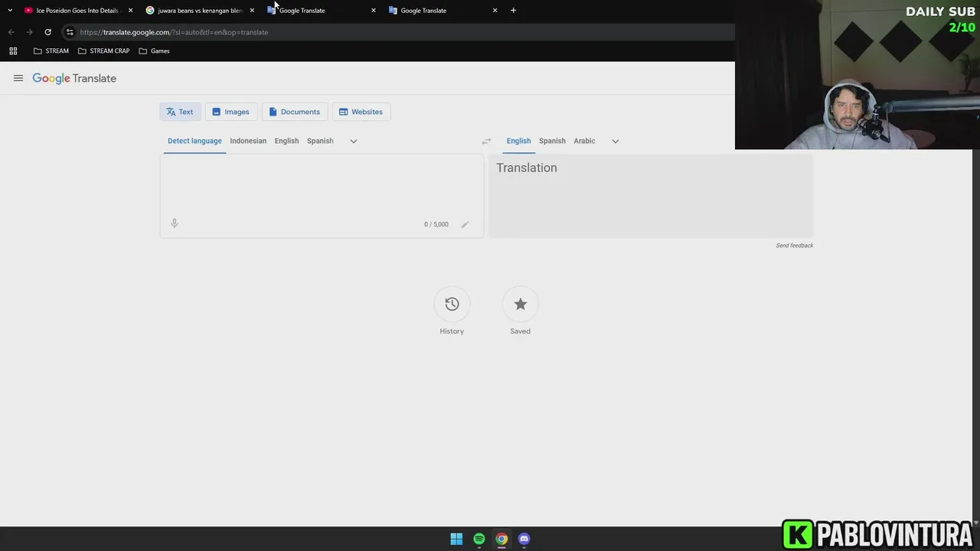Choose Spanish as source language

click(320, 141)
